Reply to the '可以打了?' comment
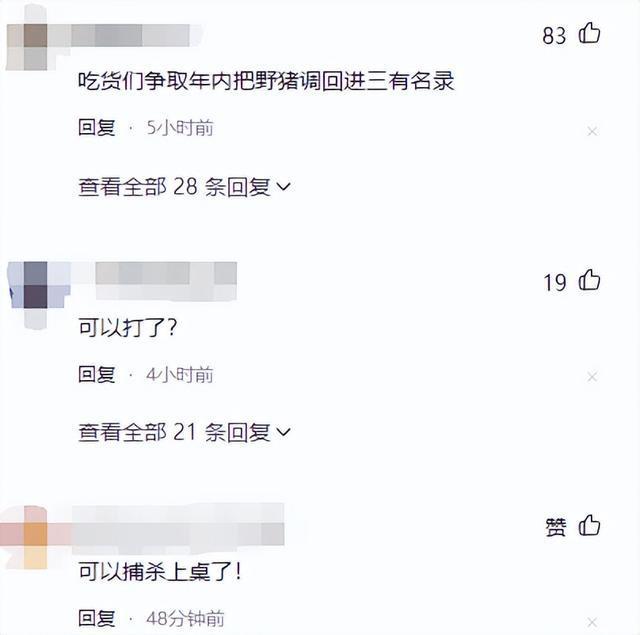The width and height of the screenshot is (640, 635). [97, 374]
